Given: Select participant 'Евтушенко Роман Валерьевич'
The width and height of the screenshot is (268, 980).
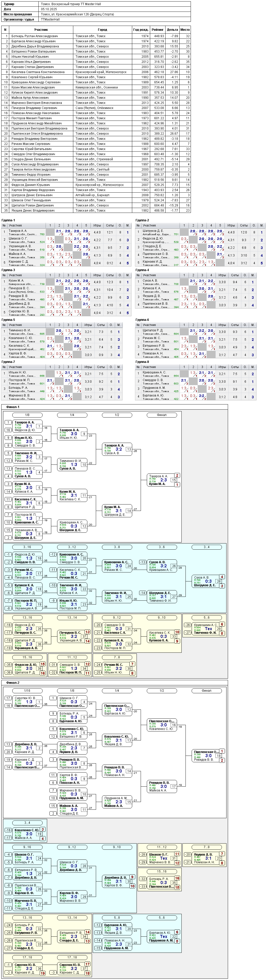Looking at the screenshot, I should click(x=34, y=51).
